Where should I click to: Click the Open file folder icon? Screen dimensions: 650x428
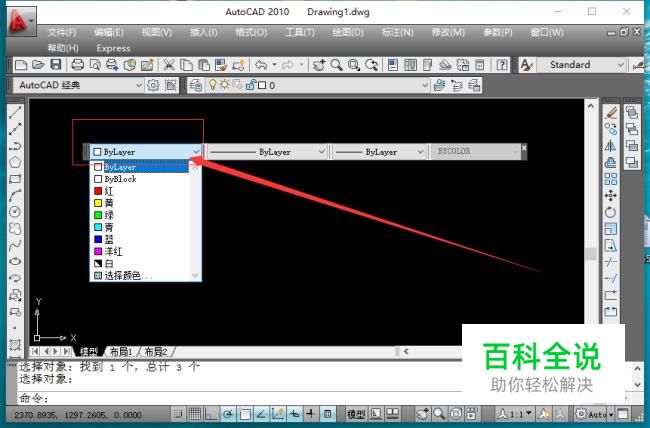[38, 65]
